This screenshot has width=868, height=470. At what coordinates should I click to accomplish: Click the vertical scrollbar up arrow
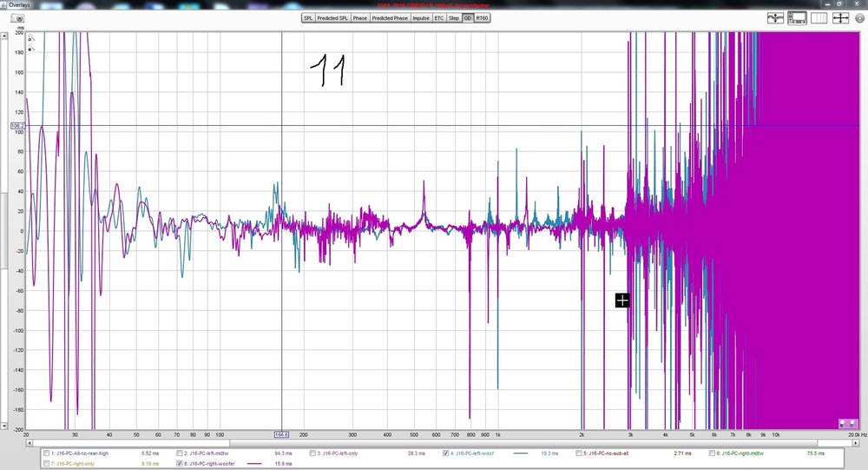pyautogui.click(x=3, y=36)
